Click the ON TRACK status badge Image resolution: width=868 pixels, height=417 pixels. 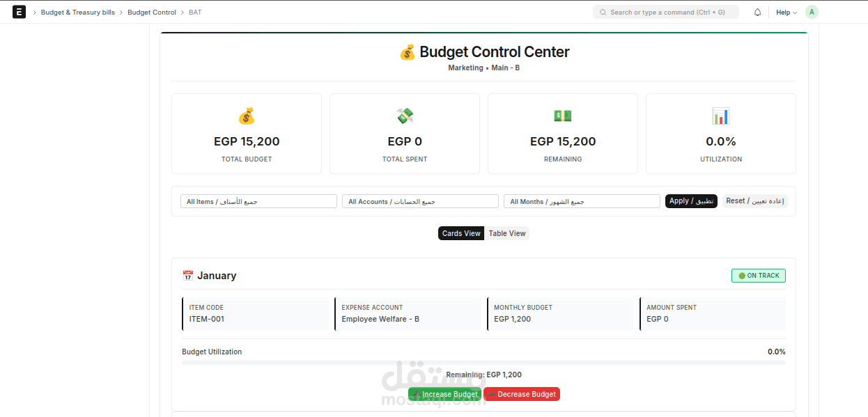click(x=759, y=276)
